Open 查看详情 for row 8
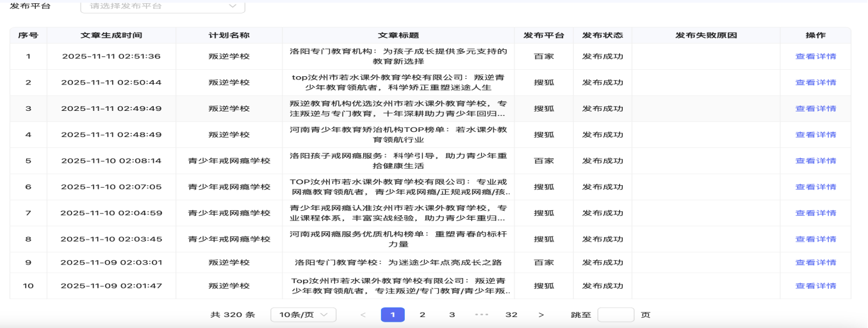 (815, 239)
